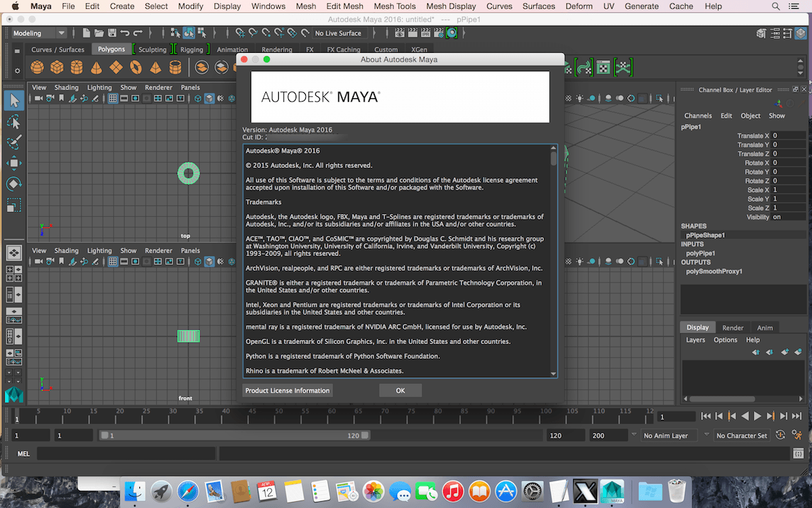Activate the Scale tool in toolbox

click(14, 205)
